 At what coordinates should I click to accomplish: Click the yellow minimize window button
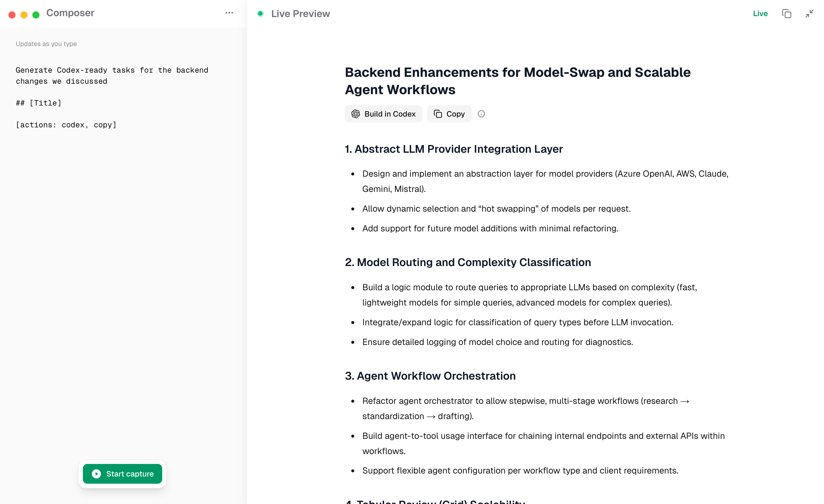24,15
